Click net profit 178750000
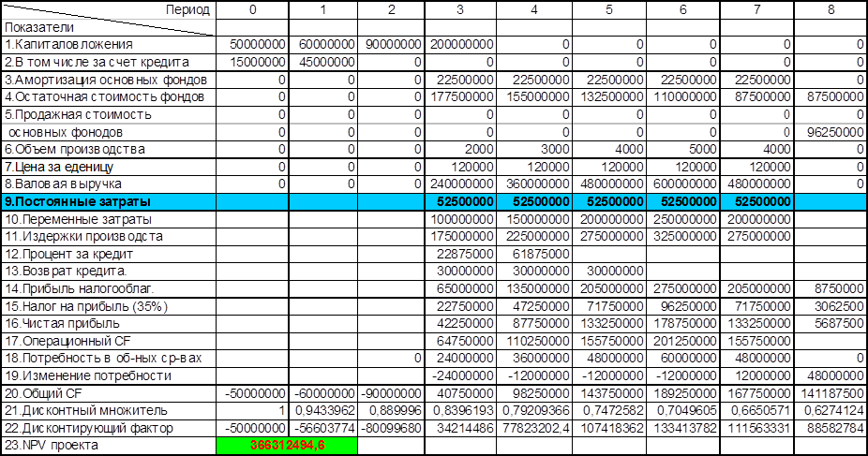The width and height of the screenshot is (868, 456). [685, 323]
